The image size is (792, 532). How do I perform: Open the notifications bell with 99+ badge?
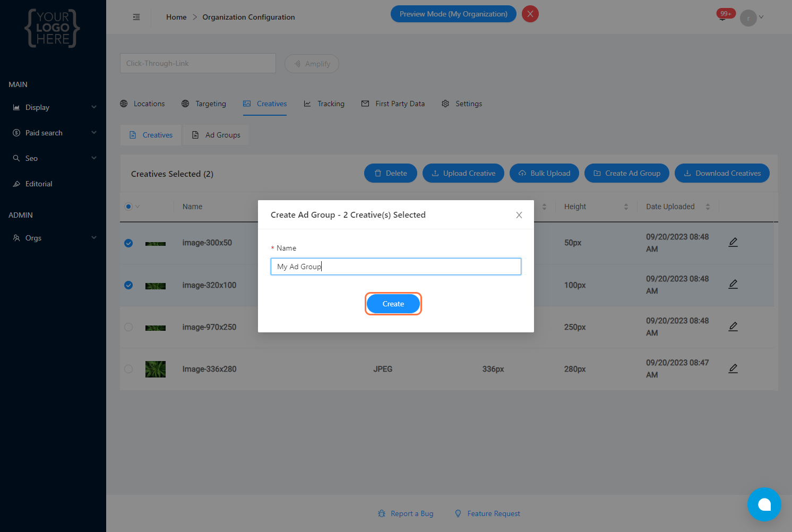tap(723, 16)
